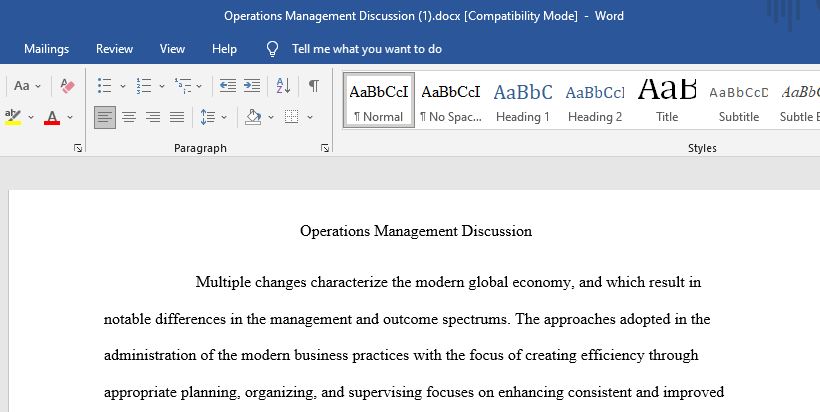The height and width of the screenshot is (412, 820).
Task: Toggle align right
Action: click(153, 117)
